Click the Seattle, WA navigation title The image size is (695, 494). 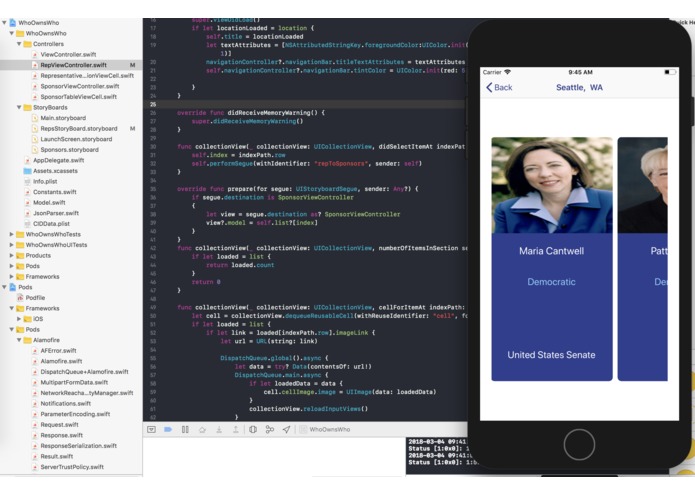pyautogui.click(x=579, y=88)
